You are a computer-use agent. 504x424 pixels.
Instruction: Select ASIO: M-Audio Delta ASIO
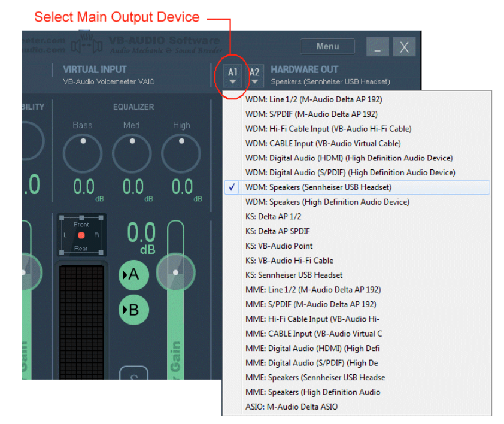pyautogui.click(x=357, y=407)
